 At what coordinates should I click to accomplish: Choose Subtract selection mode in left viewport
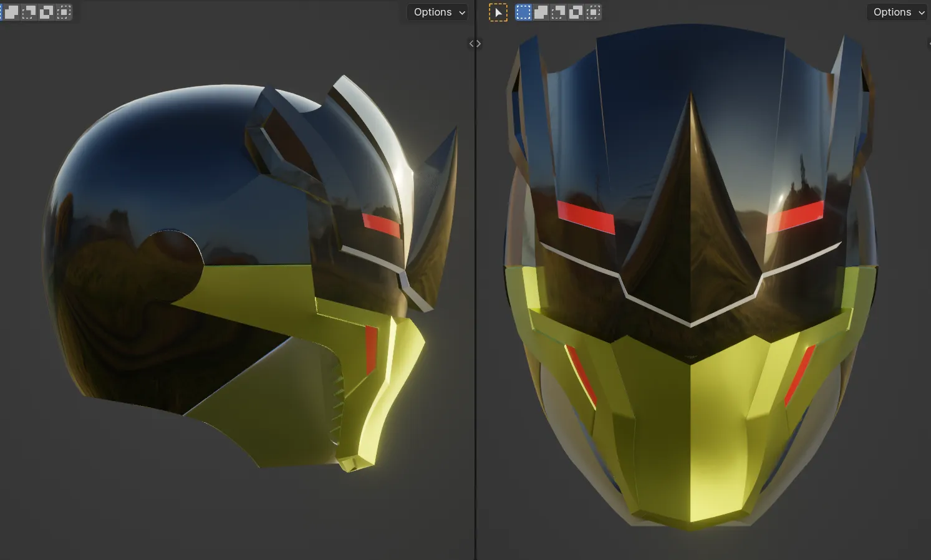(29, 12)
